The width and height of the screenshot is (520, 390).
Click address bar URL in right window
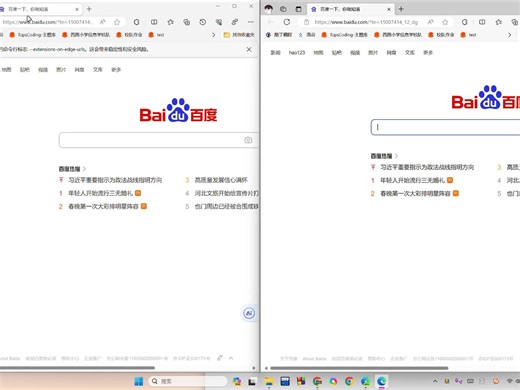366,22
